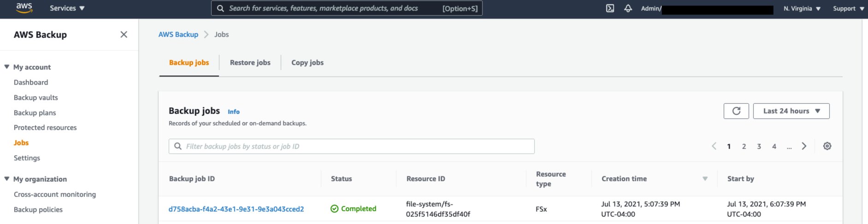This screenshot has height=224, width=868.
Task: Open the Services dropdown menu
Action: tap(67, 8)
